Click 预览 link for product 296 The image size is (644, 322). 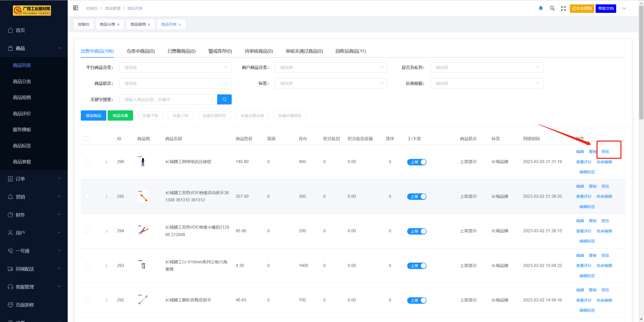(x=605, y=151)
